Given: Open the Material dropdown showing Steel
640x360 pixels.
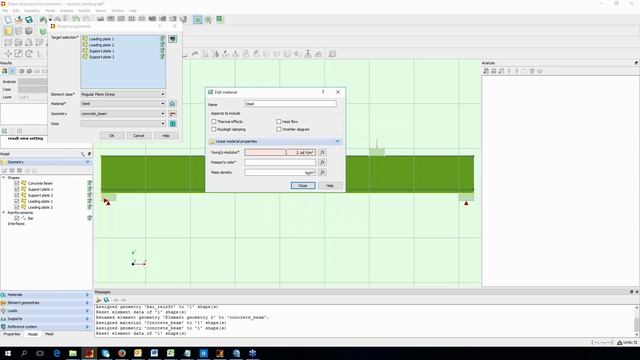Looking at the screenshot, I should [123, 104].
